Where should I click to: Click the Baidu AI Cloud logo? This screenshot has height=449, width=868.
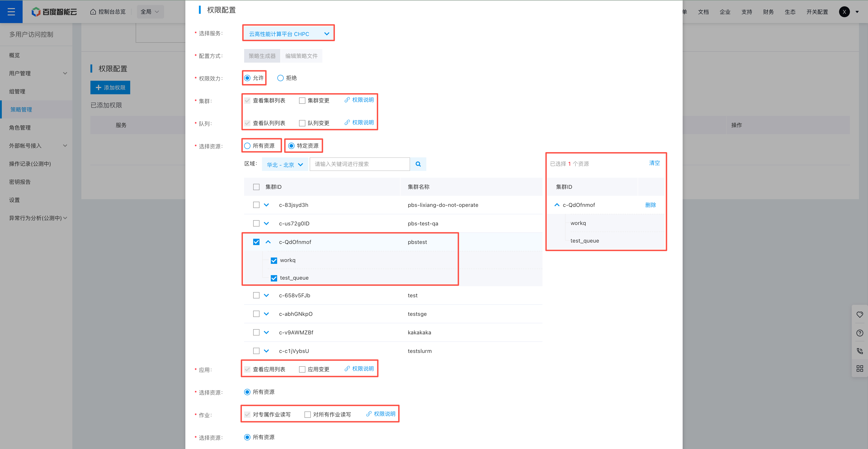[54, 12]
